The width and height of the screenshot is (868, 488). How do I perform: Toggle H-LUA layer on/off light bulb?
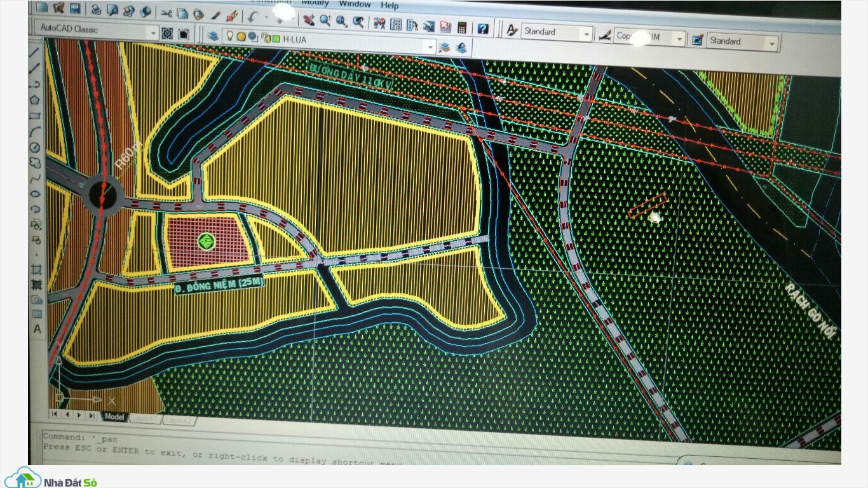[230, 36]
